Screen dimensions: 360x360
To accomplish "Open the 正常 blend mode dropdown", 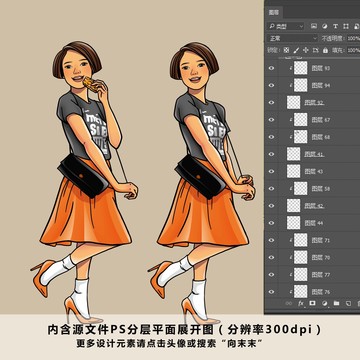I will coord(292,38).
